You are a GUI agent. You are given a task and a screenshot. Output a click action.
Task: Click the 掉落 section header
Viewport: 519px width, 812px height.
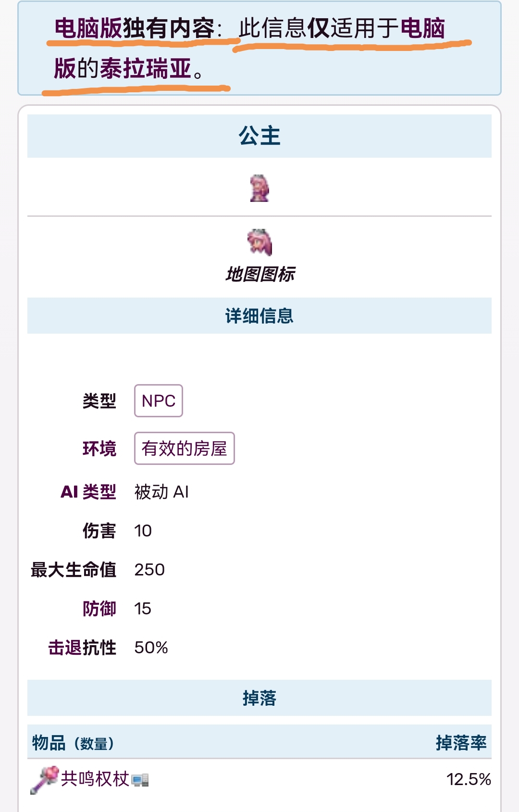[259, 698]
